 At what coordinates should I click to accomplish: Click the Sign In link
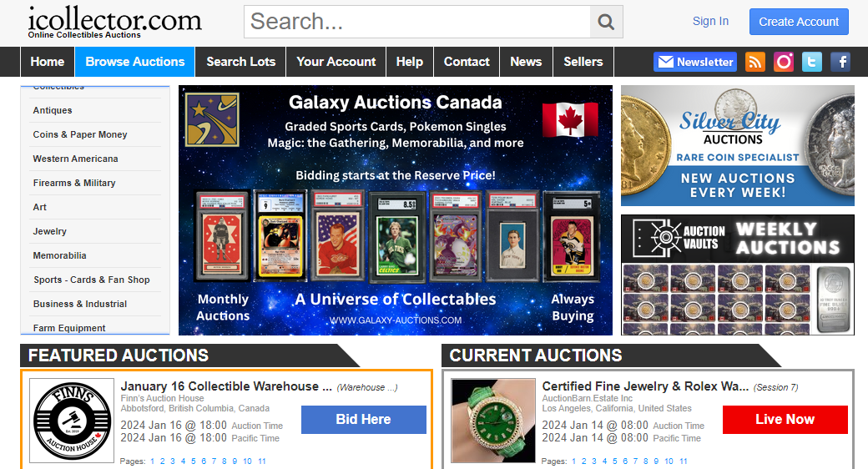(x=710, y=21)
